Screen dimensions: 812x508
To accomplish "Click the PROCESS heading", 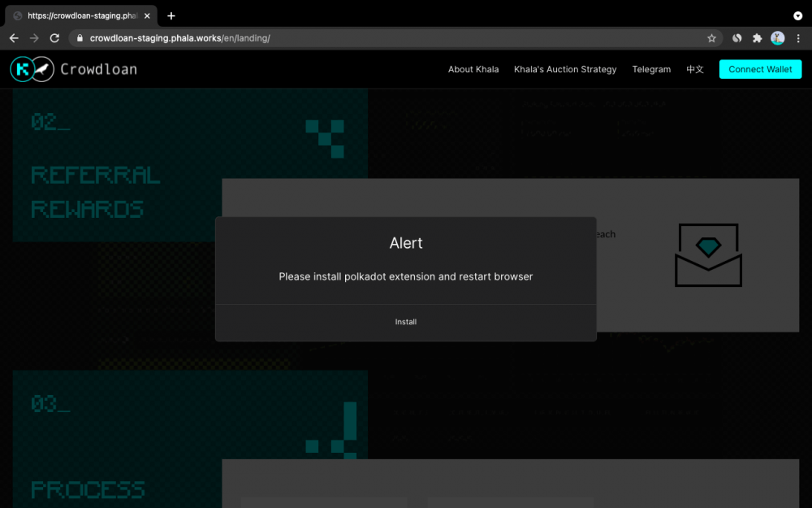I will 88,490.
